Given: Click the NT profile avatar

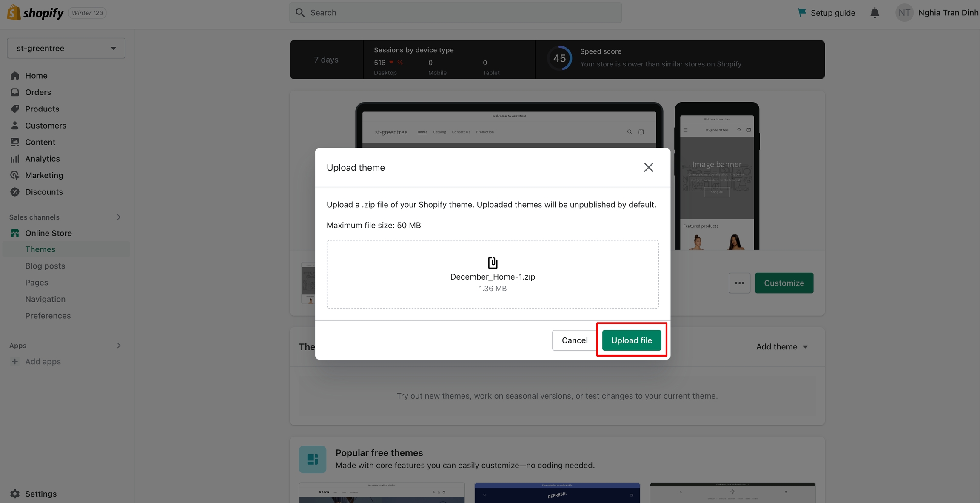Looking at the screenshot, I should 904,13.
